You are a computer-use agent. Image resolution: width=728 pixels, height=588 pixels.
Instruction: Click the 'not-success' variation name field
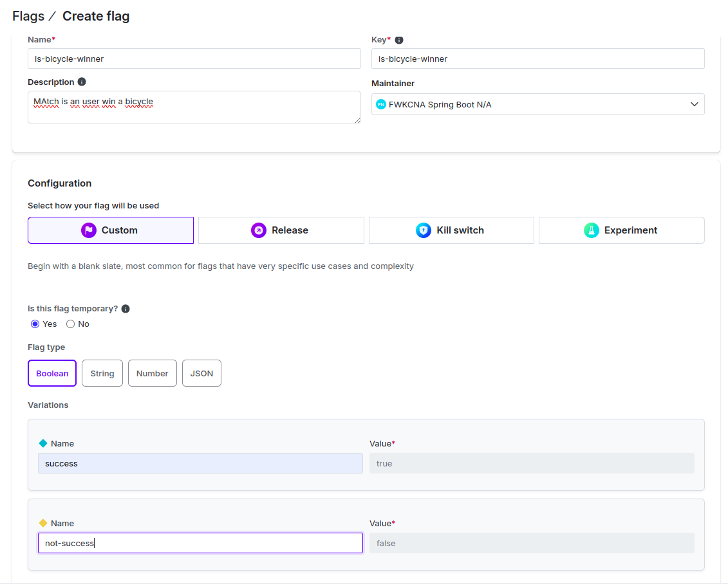[x=200, y=543]
